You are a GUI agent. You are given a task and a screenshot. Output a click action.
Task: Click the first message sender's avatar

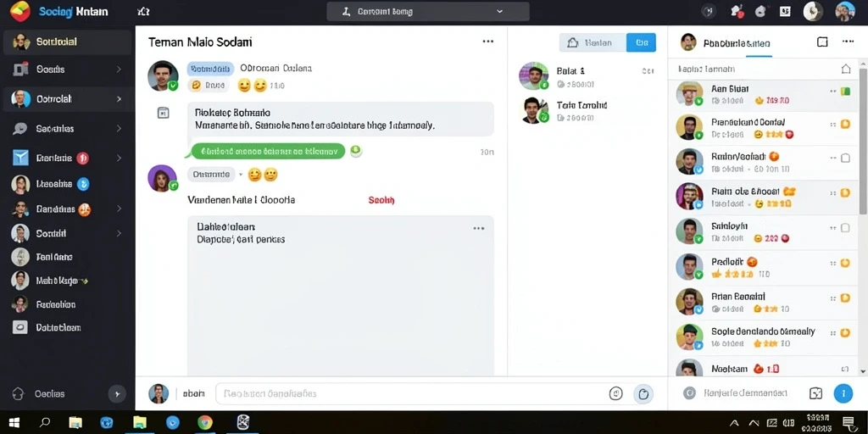click(x=163, y=75)
